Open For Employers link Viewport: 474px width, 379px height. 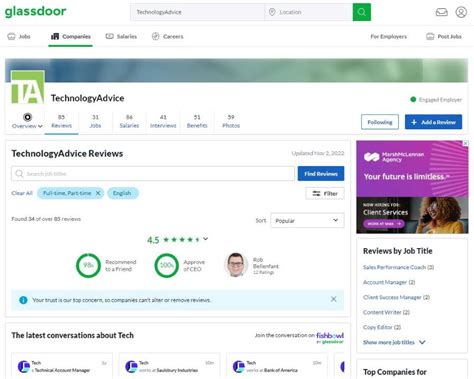click(x=388, y=36)
